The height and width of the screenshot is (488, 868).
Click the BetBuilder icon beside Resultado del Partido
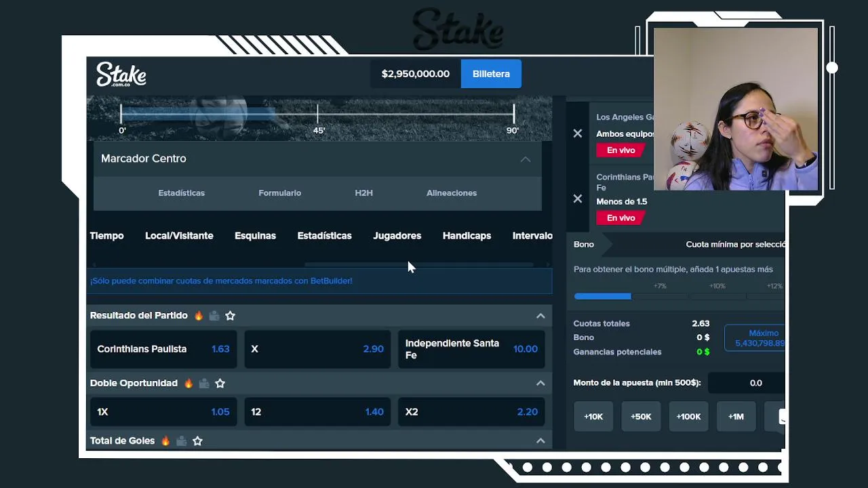(x=214, y=316)
